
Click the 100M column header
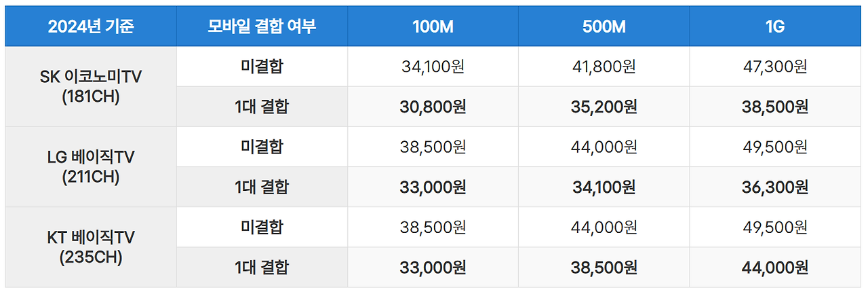[x=433, y=27]
